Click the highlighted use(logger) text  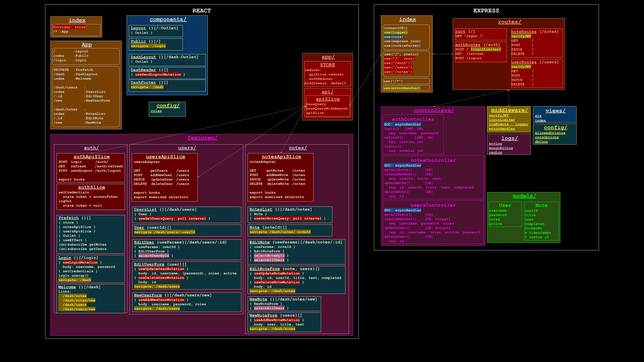[396, 32]
